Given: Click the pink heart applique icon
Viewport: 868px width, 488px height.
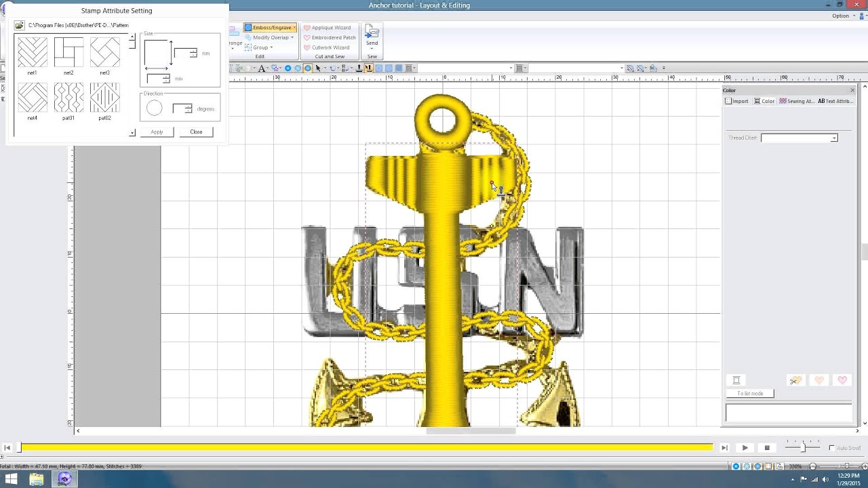Looking at the screenshot, I should 842,380.
